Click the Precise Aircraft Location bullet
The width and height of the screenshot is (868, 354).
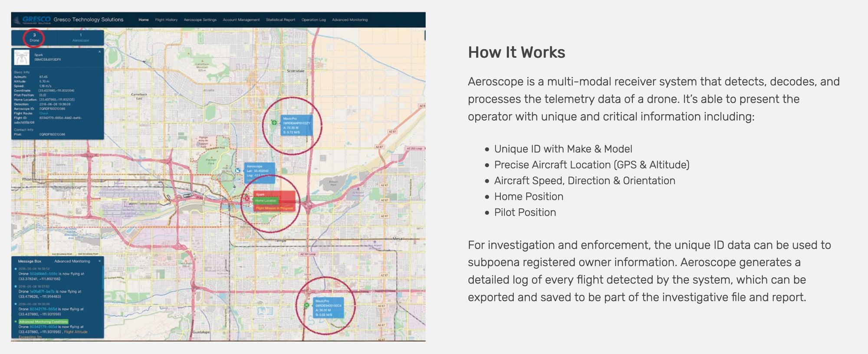click(592, 165)
